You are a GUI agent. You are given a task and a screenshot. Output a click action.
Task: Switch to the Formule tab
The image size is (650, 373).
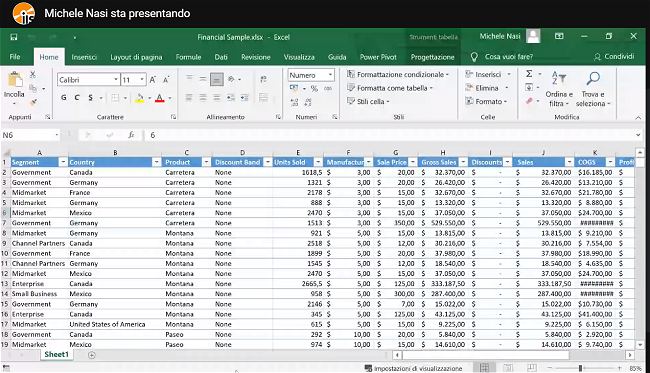tap(188, 57)
